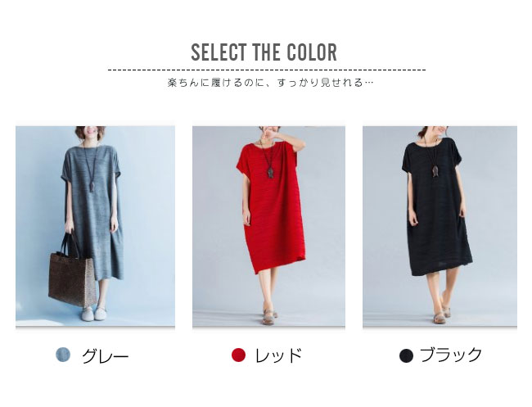
Task: Click the long necklace on grey dress
Action: pyautogui.click(x=90, y=166)
